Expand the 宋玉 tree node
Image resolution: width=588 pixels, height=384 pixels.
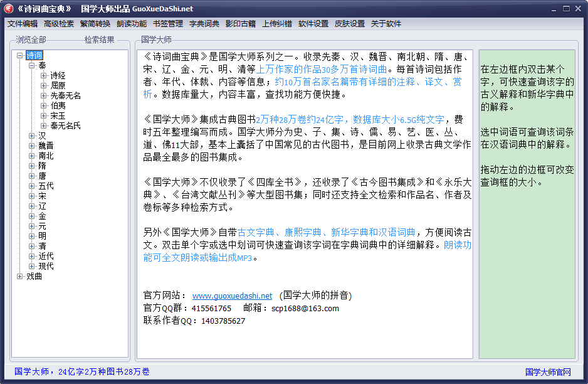coord(44,115)
